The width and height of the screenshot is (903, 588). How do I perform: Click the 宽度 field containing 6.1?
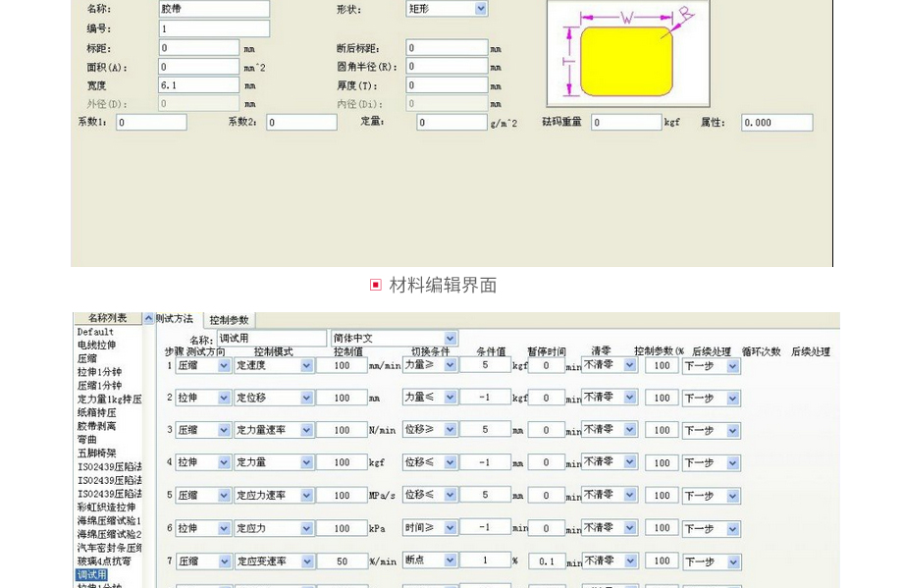coord(199,85)
